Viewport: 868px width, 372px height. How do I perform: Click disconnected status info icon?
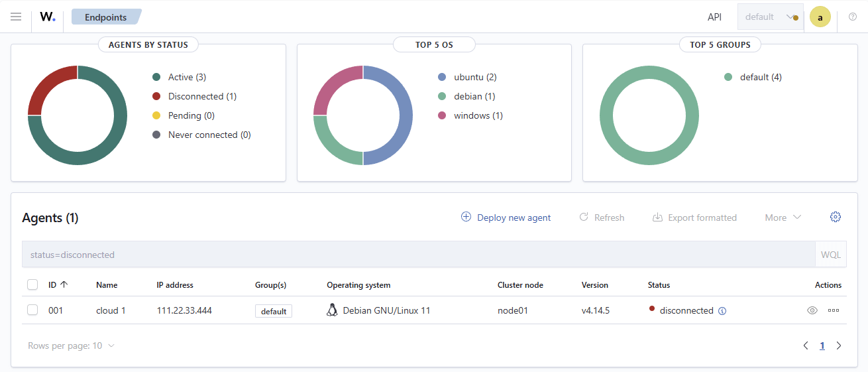722,311
